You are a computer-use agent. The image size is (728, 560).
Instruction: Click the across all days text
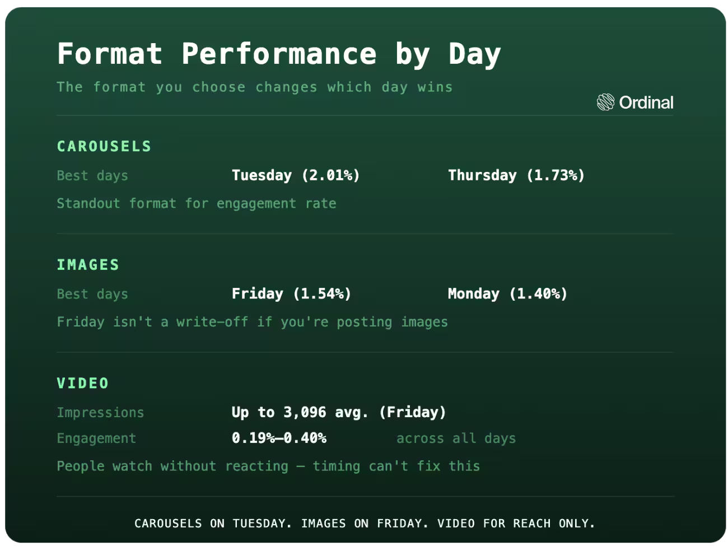[x=456, y=438]
